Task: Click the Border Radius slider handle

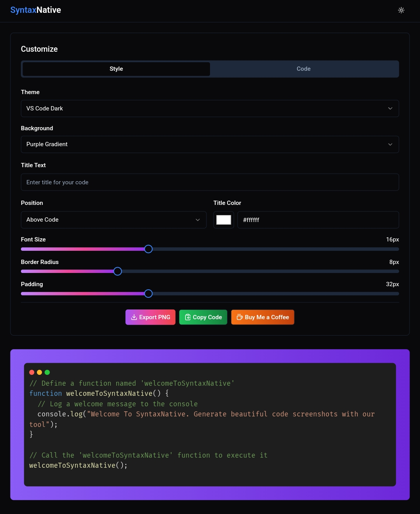Action: (x=117, y=271)
